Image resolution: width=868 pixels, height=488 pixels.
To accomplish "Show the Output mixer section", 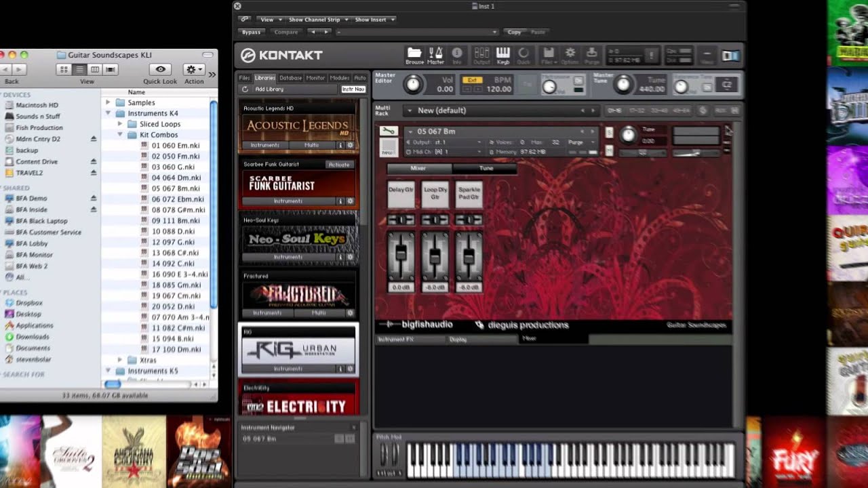I will (481, 55).
